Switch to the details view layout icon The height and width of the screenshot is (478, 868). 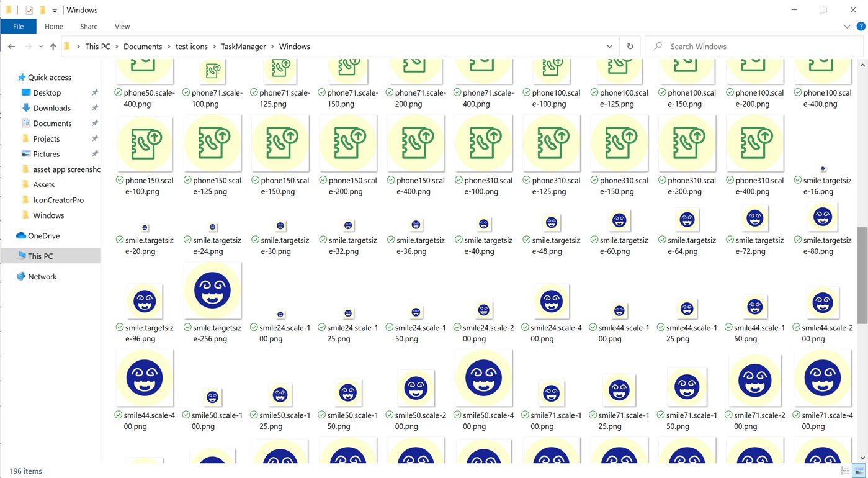845,471
